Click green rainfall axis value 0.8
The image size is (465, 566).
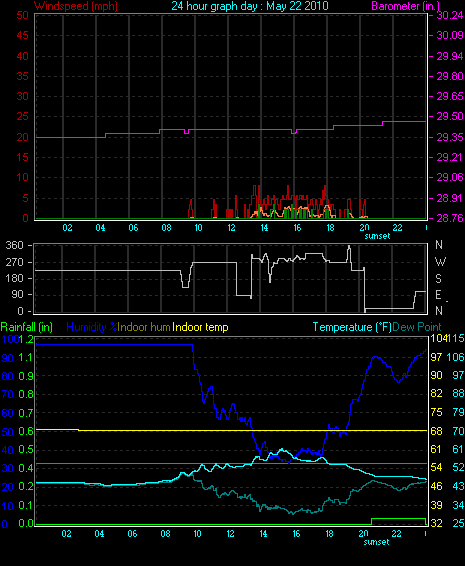pyautogui.click(x=26, y=394)
